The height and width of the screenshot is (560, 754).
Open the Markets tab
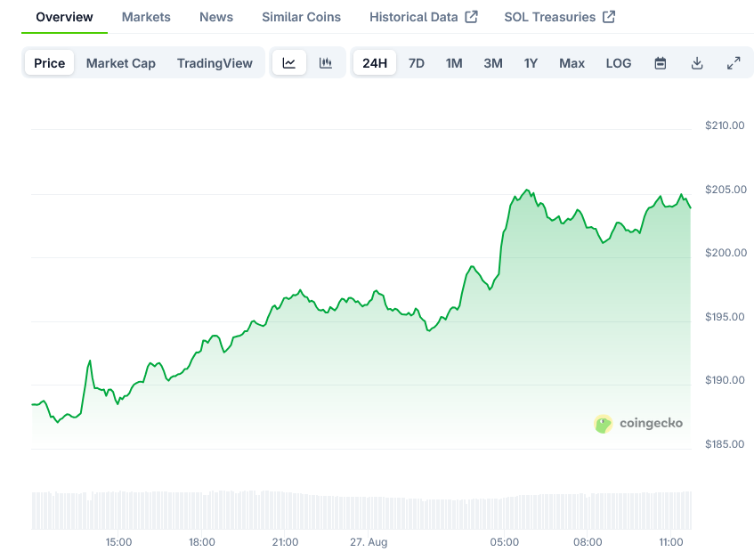(146, 17)
